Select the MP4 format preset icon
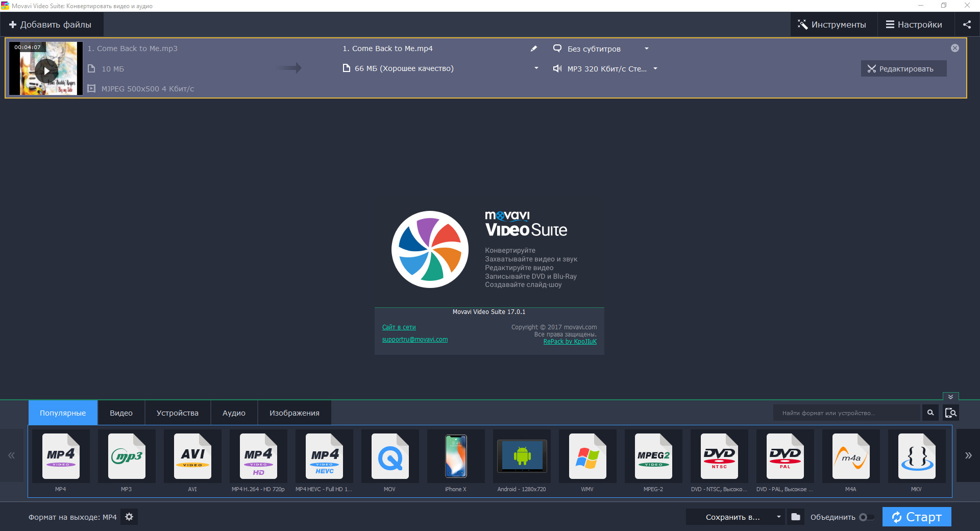Screen dimensions: 980x531 pyautogui.click(x=61, y=456)
